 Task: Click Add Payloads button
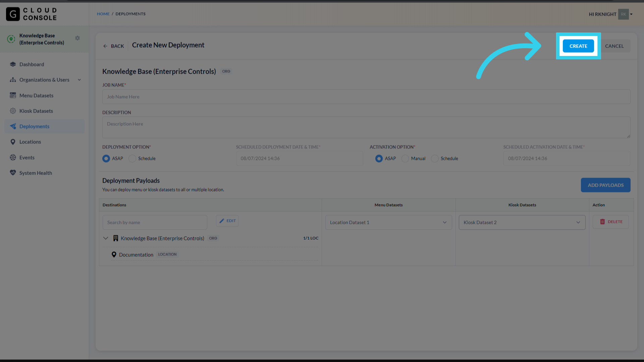[x=605, y=185]
